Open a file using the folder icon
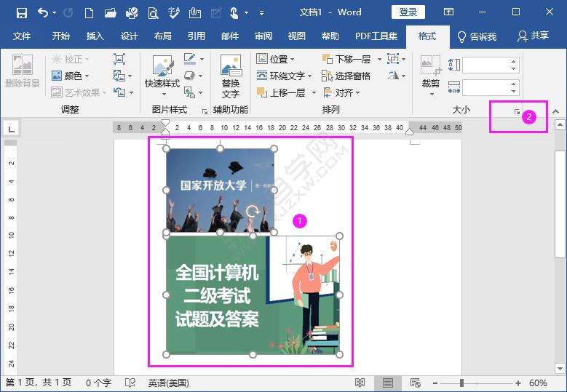Image resolution: width=567 pixels, height=392 pixels. (111, 13)
